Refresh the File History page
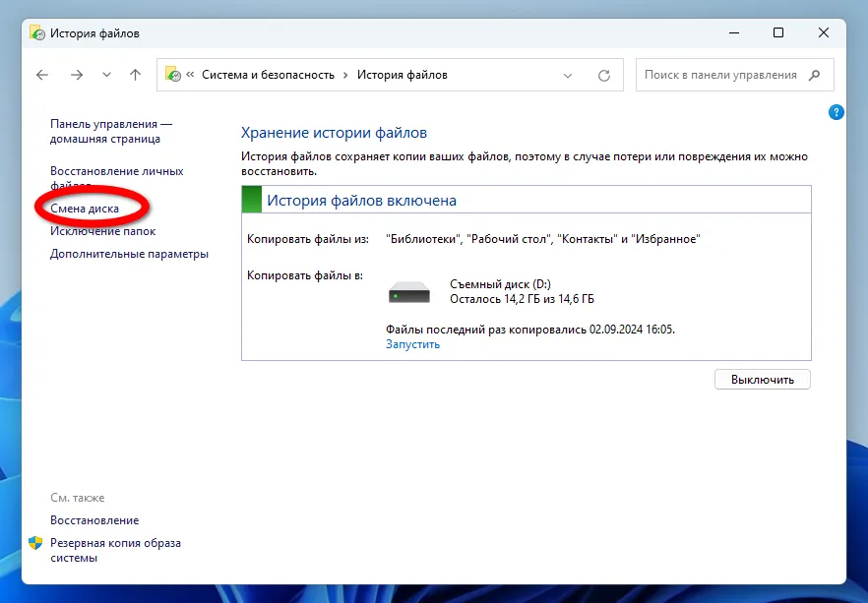The height and width of the screenshot is (603, 868). click(604, 75)
